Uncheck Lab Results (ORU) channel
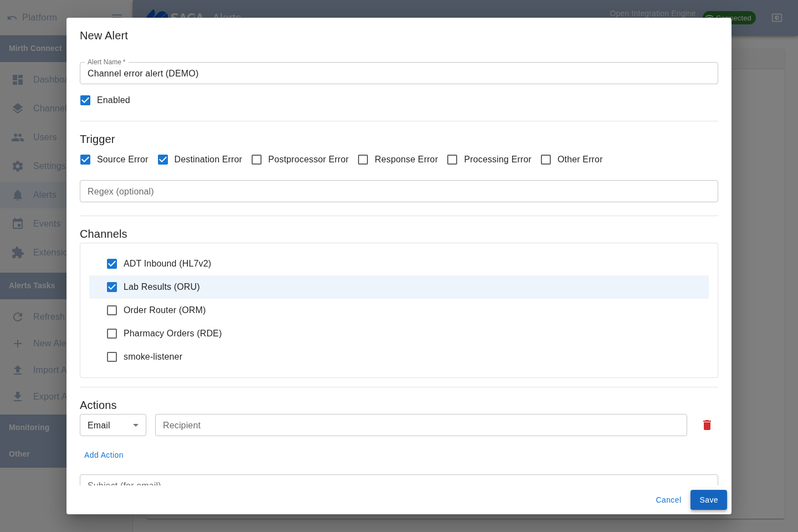 coord(112,287)
